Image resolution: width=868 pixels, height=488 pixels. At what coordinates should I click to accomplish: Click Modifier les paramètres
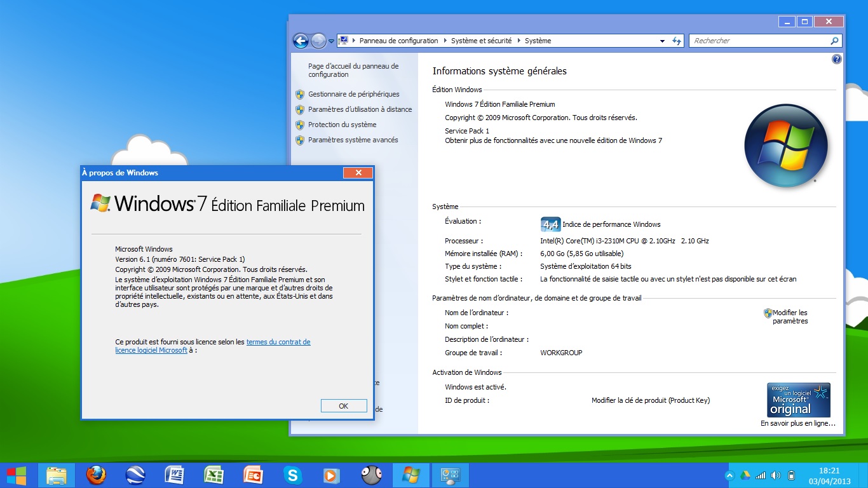790,316
